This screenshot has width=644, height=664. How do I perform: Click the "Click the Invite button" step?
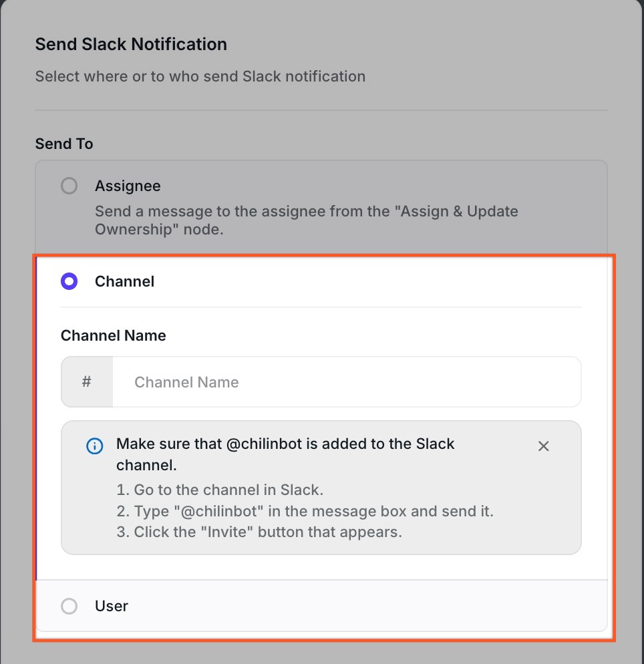259,532
